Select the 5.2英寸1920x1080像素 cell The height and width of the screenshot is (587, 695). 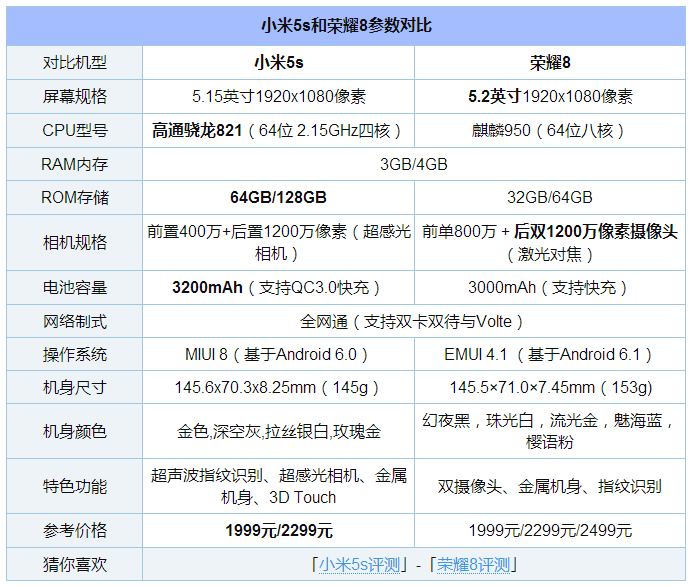[550, 96]
